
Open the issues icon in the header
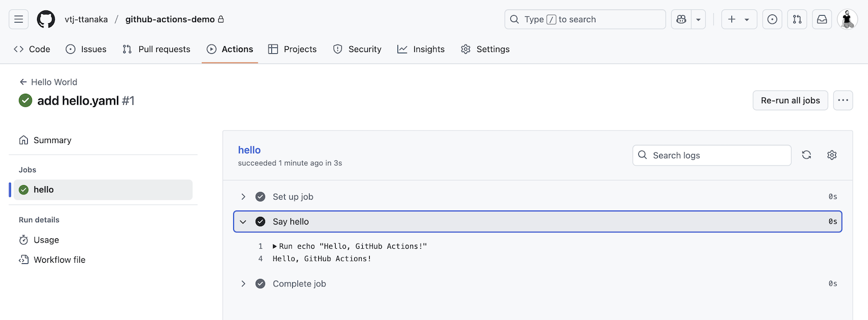pos(772,19)
